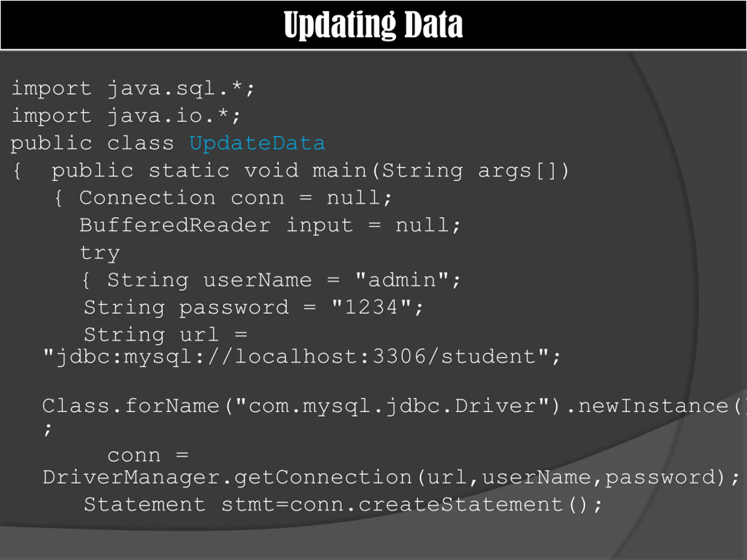Click the "Connection conn = null;" line
The width and height of the screenshot is (747, 560).
point(235,198)
